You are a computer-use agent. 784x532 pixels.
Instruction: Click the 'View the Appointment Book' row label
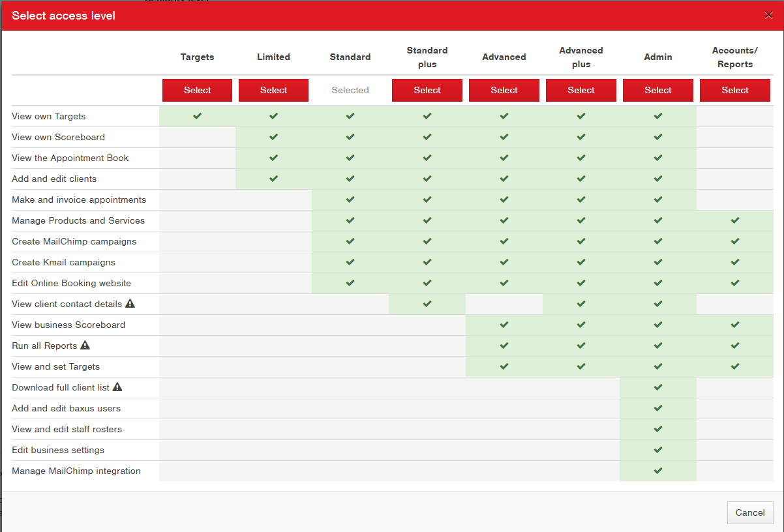pos(70,158)
